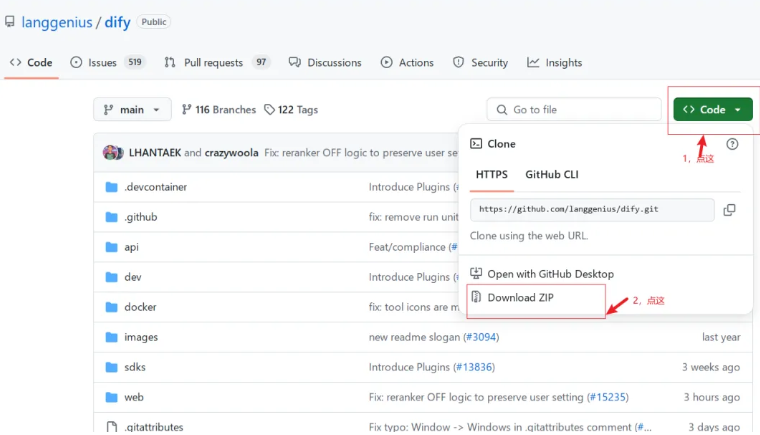Image resolution: width=760 pixels, height=435 pixels.
Task: Switch to the Code tab
Action: point(31,63)
